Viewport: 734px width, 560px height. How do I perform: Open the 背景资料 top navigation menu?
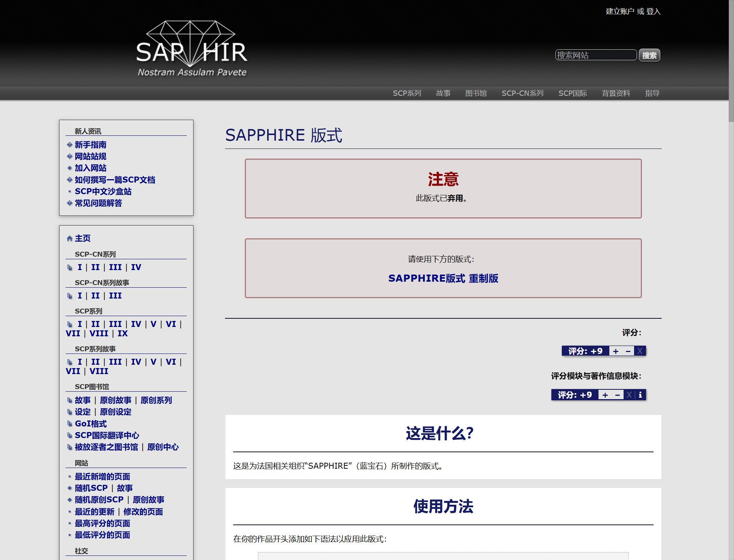pyautogui.click(x=616, y=93)
